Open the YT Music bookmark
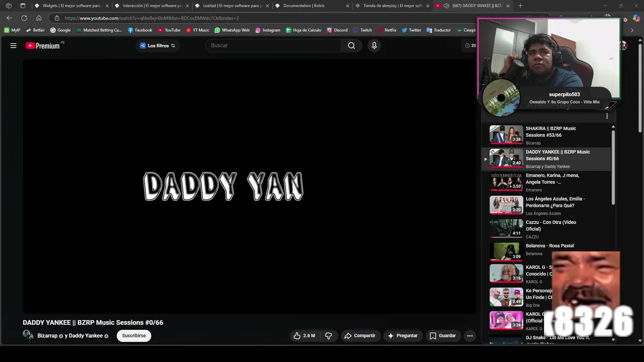Screen dimensions: 644x362 pos(197,30)
